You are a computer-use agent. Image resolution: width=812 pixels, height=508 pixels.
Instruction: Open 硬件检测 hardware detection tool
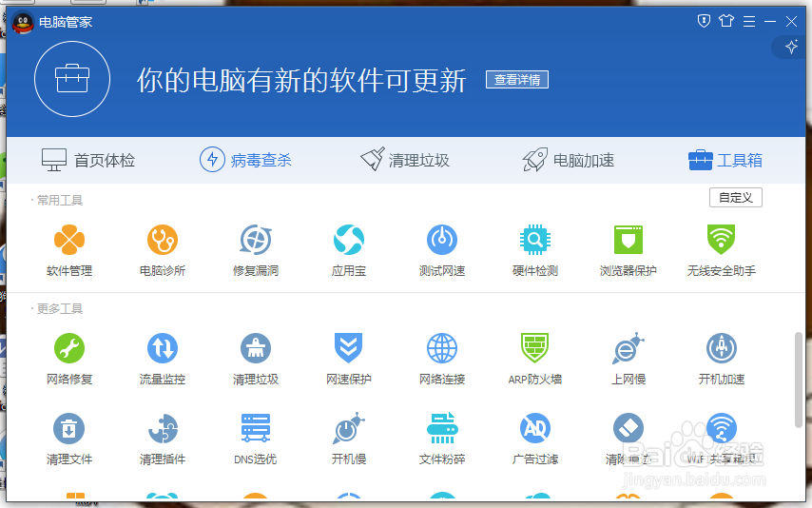point(535,250)
